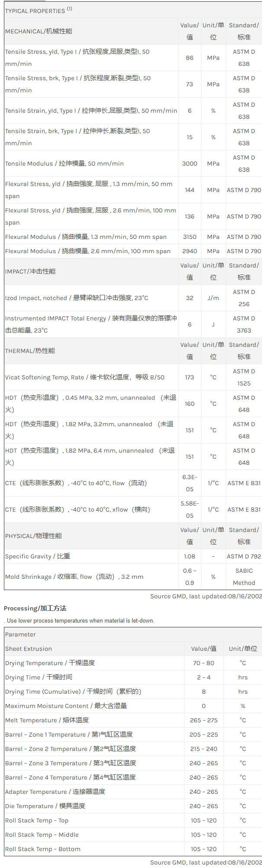Click the Processing/加工方法 heading
Image resolution: width=262 pixels, height=868 pixels.
point(35,608)
